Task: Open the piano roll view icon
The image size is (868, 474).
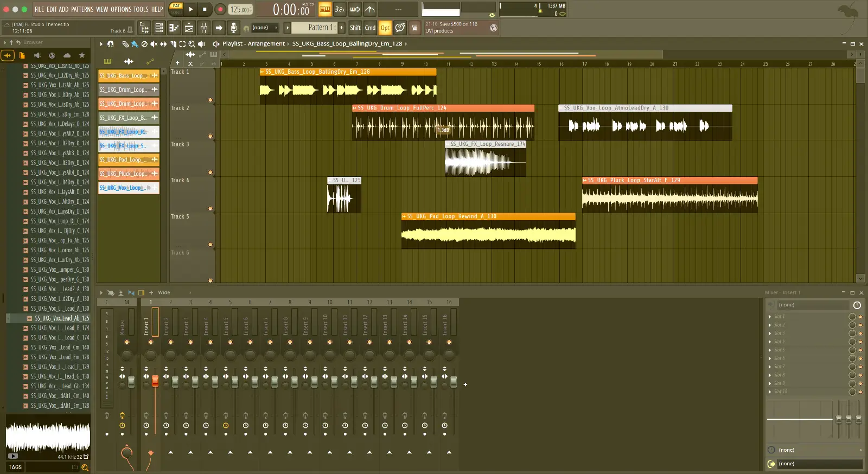Action: (174, 28)
